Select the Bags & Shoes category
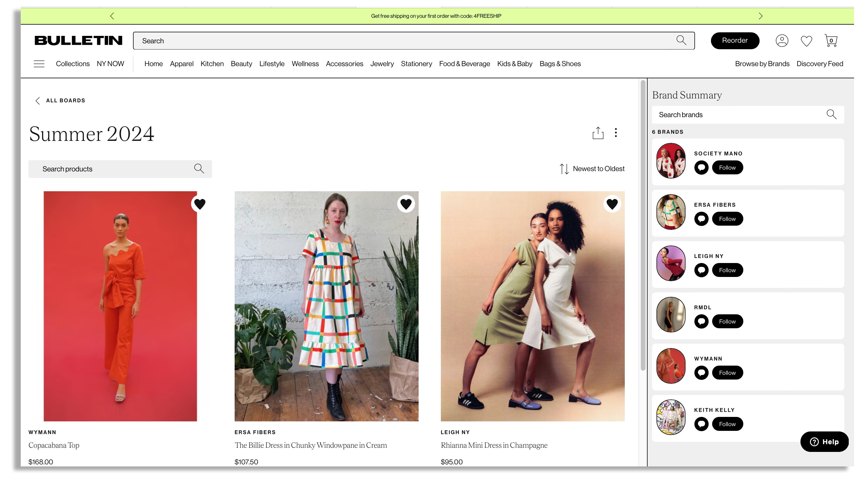This screenshot has width=868, height=478. click(560, 64)
